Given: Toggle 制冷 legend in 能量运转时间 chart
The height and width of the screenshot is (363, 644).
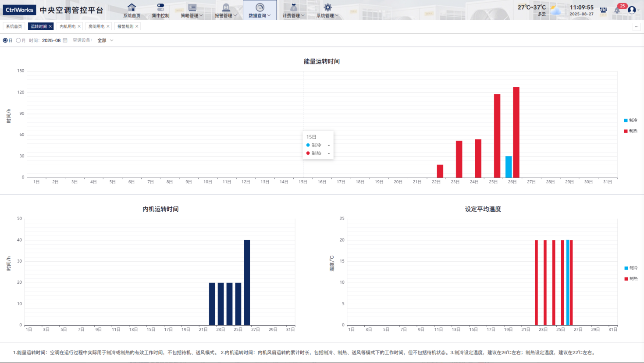Looking at the screenshot, I should 630,120.
